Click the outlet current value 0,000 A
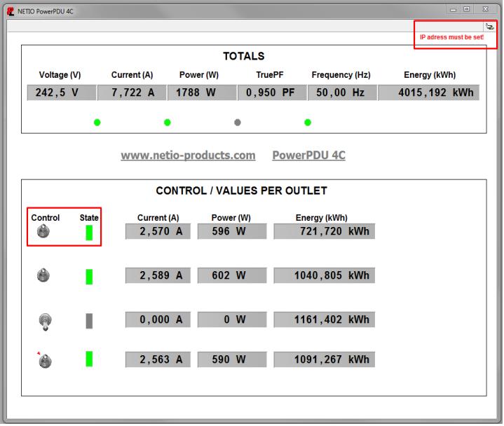Image resolution: width=504 pixels, height=426 pixels. point(158,320)
